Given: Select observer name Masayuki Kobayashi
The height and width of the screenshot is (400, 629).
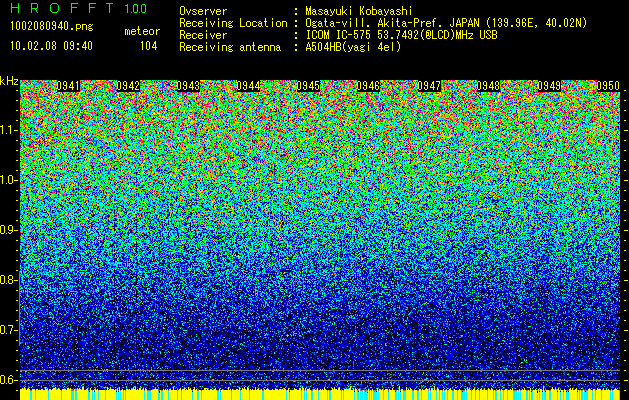Looking at the screenshot, I should point(358,11).
